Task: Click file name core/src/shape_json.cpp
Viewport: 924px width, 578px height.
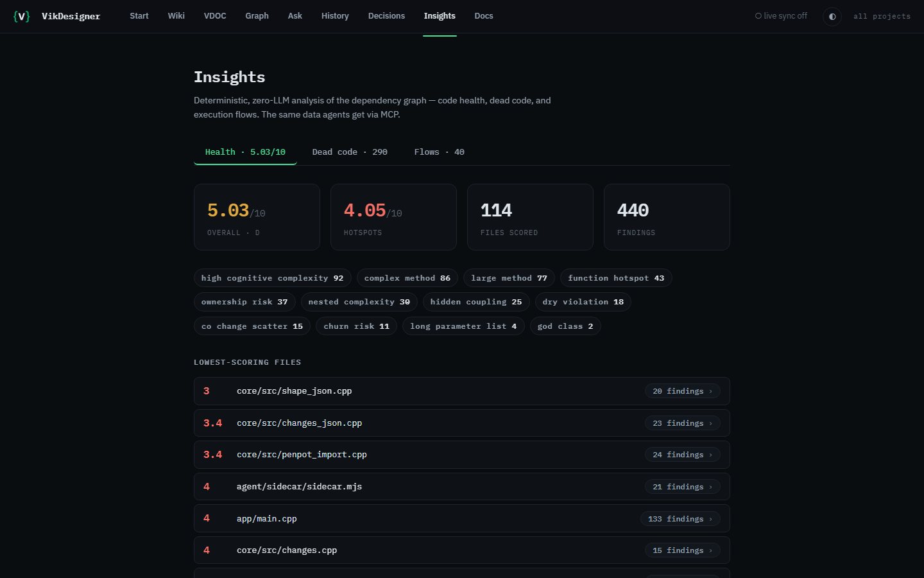Action: (x=294, y=391)
